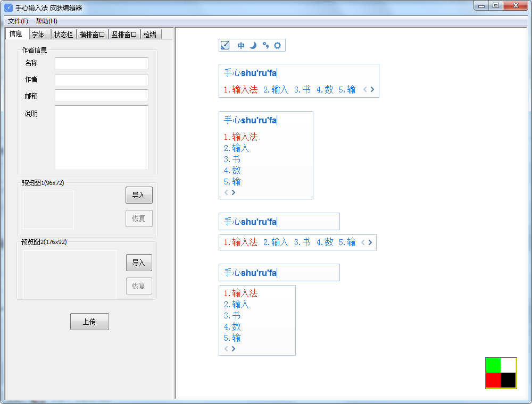Image resolution: width=532 pixels, height=404 pixels.
Task: Switch to the 信息 tab
Action: (x=16, y=33)
